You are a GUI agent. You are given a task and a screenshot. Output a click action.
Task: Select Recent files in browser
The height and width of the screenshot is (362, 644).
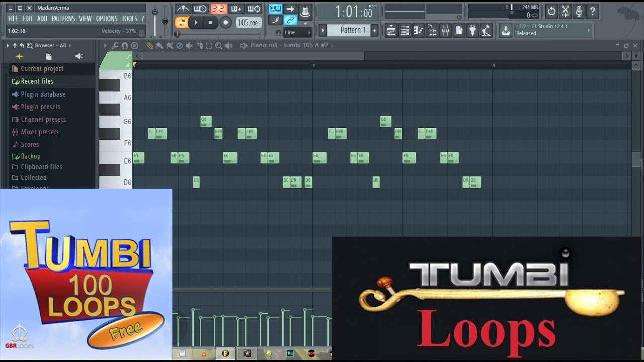pos(37,81)
